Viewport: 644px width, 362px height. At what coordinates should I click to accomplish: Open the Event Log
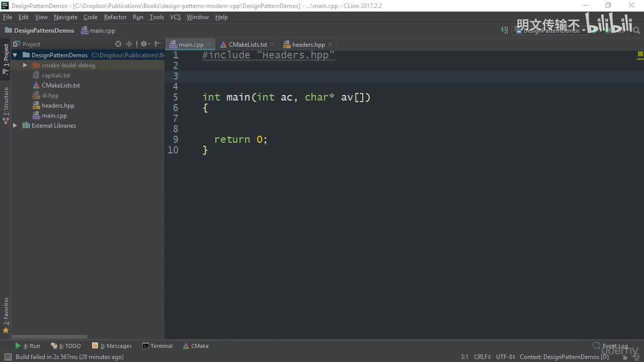click(x=610, y=346)
